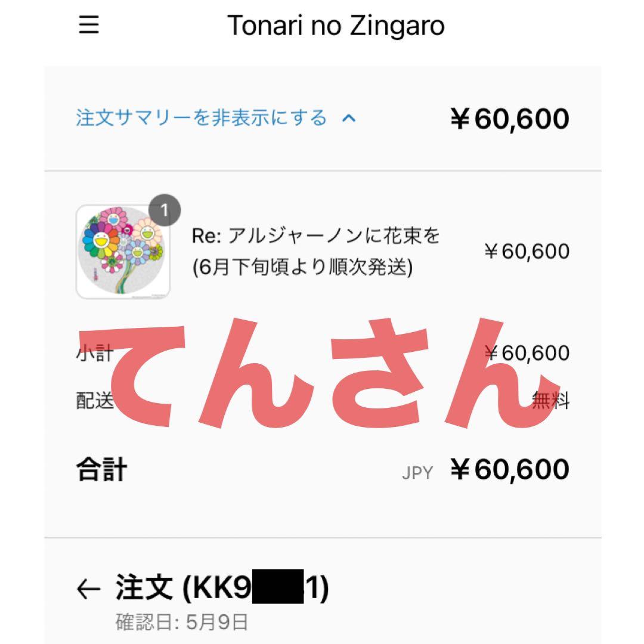Click the 無料 free shipping value
Image resolution: width=644 pixels, height=644 pixels.
pyautogui.click(x=551, y=401)
